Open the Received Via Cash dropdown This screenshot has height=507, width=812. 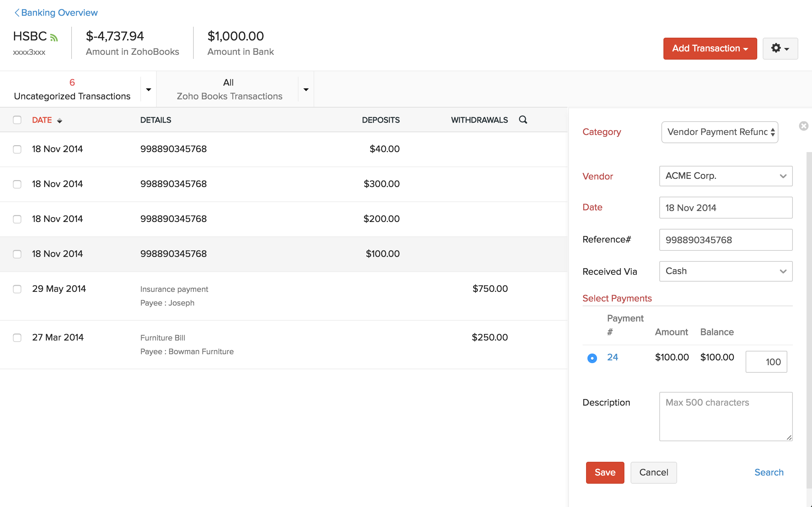tap(725, 271)
